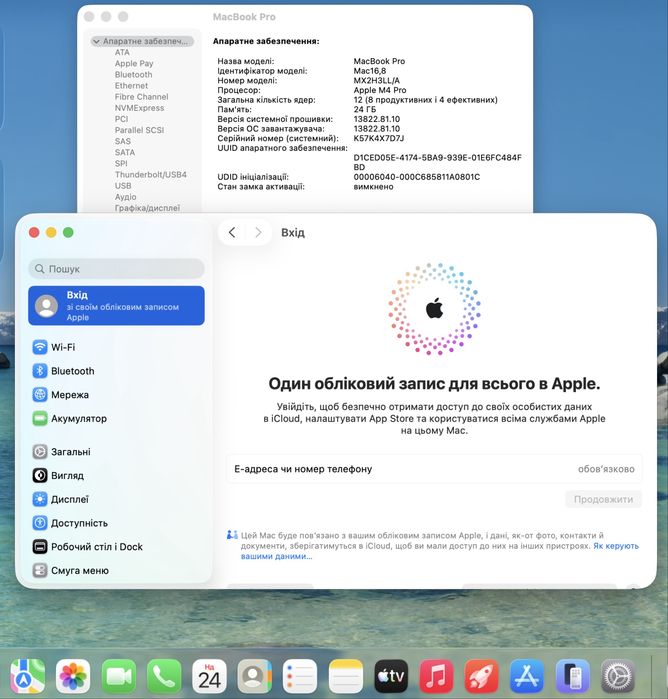Click the settings window yellow minimize button
Screen dimensions: 668x699
coord(51,232)
